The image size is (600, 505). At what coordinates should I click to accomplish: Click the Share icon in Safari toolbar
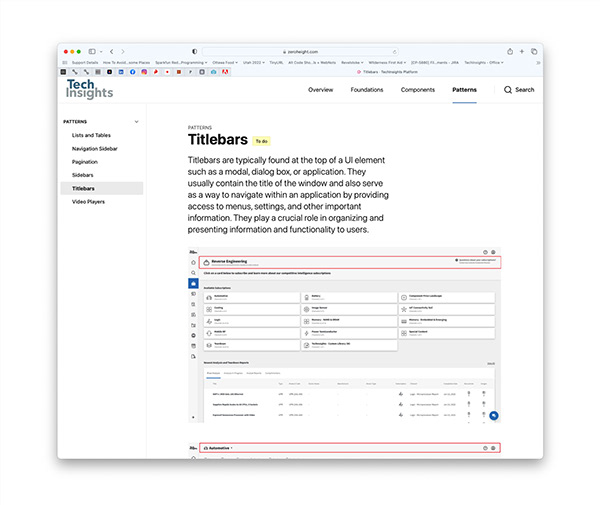click(x=509, y=51)
